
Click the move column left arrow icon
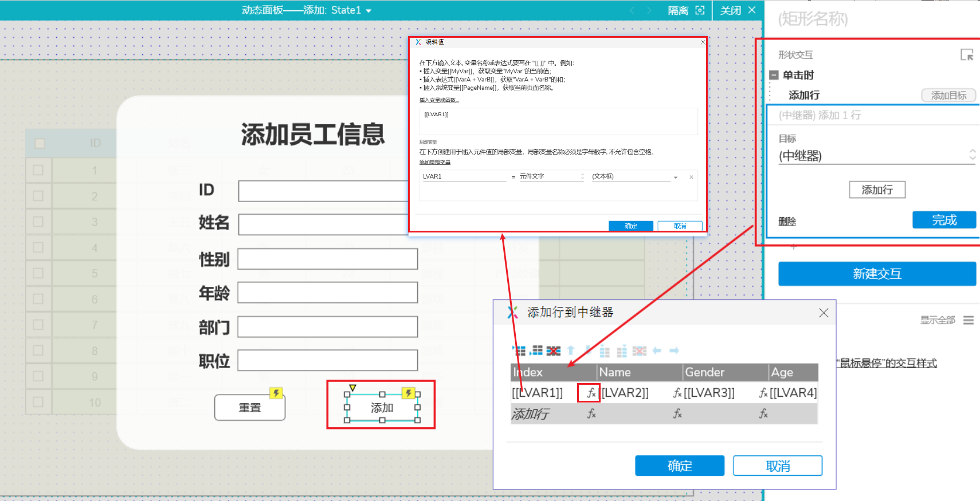click(657, 350)
